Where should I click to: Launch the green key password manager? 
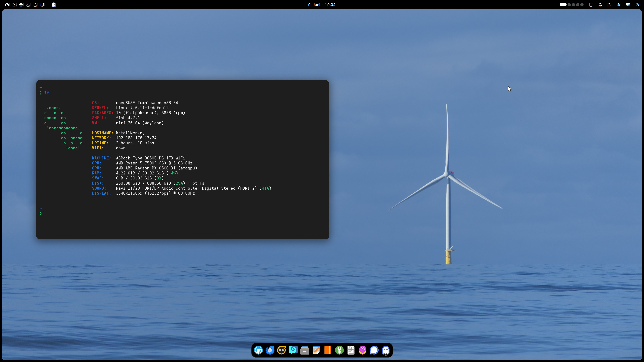339,350
